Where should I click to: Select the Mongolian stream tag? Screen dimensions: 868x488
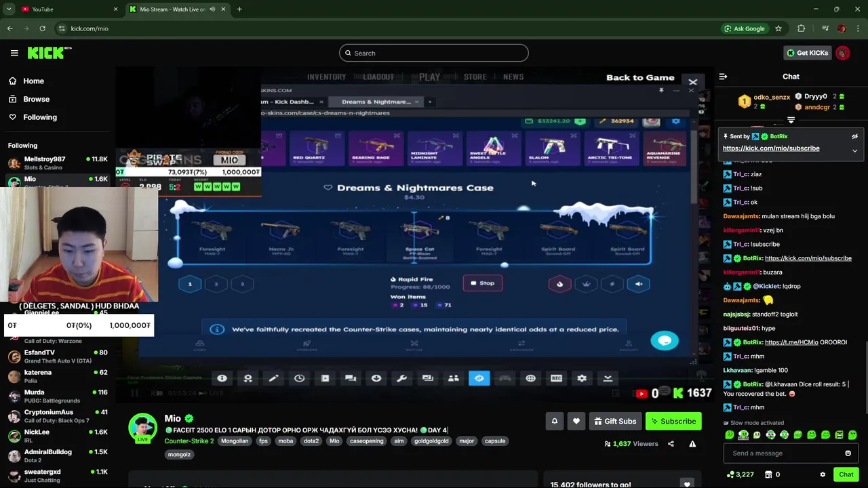point(235,441)
